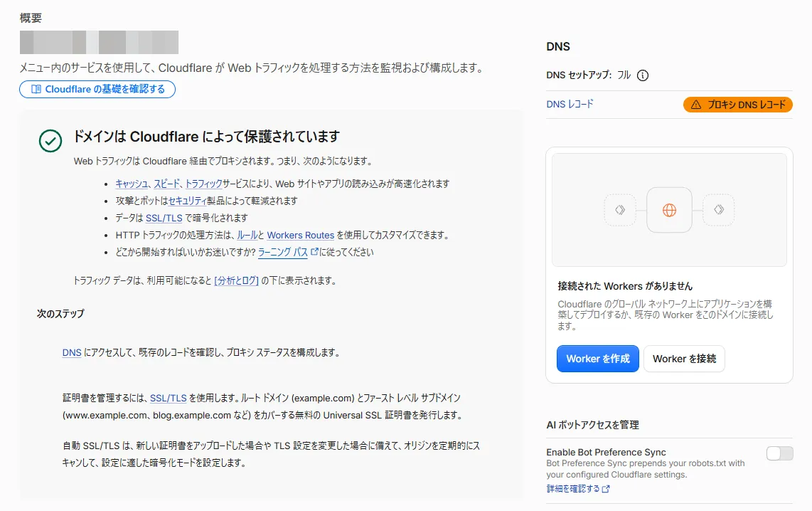Open the Workers Routes link
Viewport: 812px width, 511px height.
click(x=300, y=236)
